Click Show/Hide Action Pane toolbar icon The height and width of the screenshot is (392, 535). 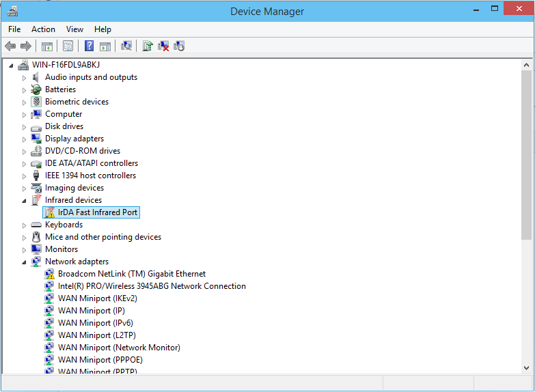tap(105, 46)
